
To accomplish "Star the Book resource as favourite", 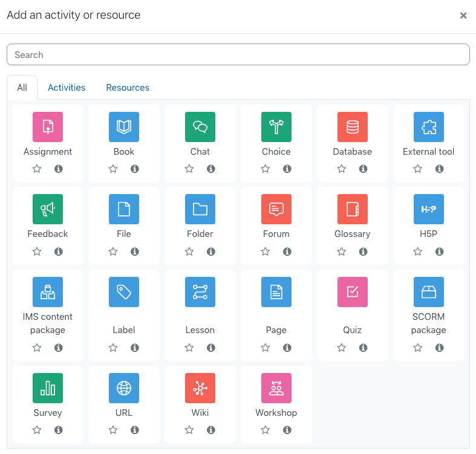I will point(113,169).
